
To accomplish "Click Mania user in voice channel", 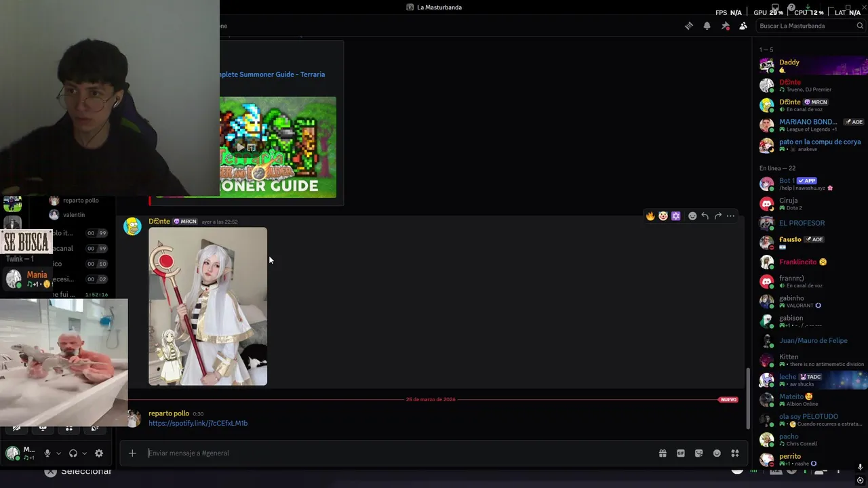I will coord(28,279).
